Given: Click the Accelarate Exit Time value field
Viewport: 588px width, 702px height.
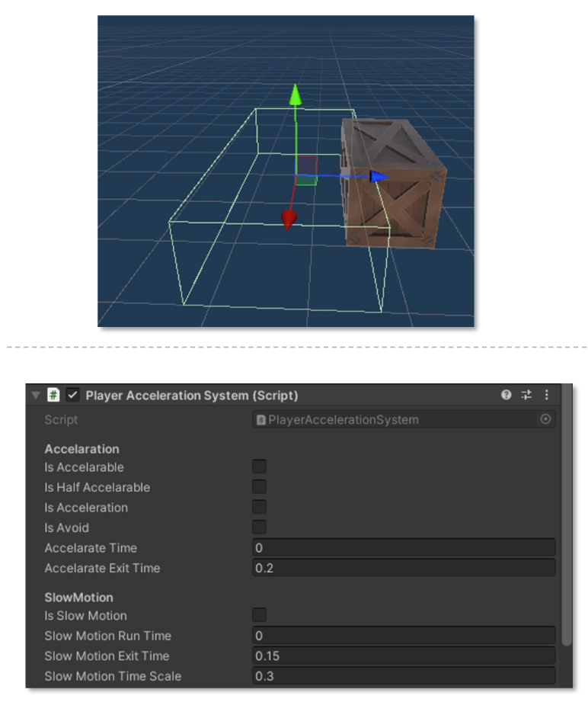Looking at the screenshot, I should point(403,568).
